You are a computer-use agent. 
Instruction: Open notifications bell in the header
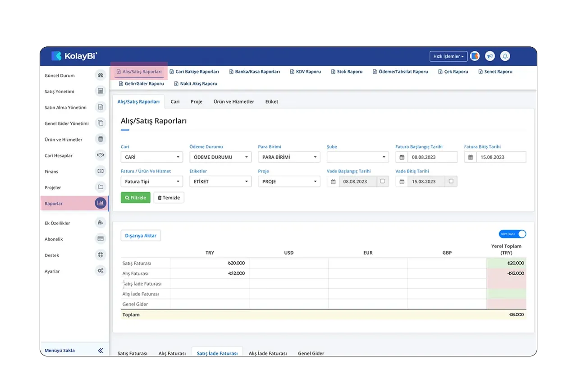tap(505, 56)
